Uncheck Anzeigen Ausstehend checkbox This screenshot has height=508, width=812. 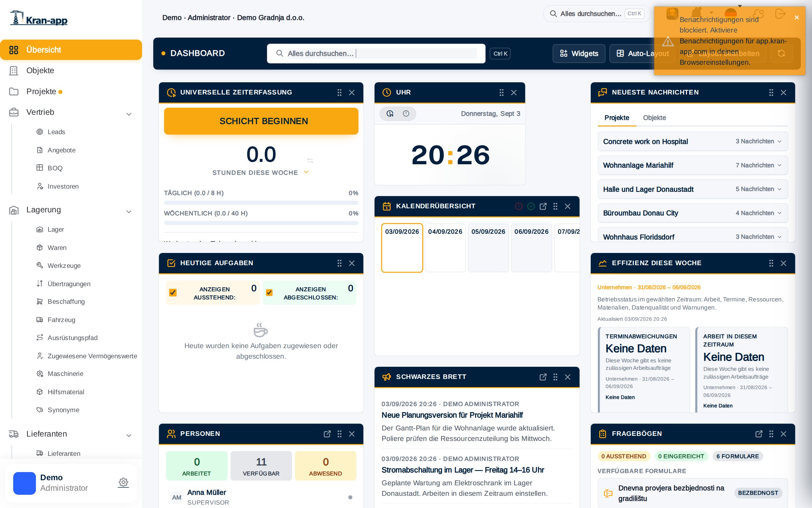pos(173,293)
